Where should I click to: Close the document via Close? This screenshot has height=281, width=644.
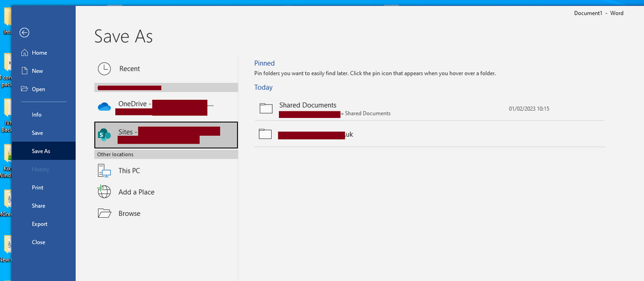click(x=39, y=242)
